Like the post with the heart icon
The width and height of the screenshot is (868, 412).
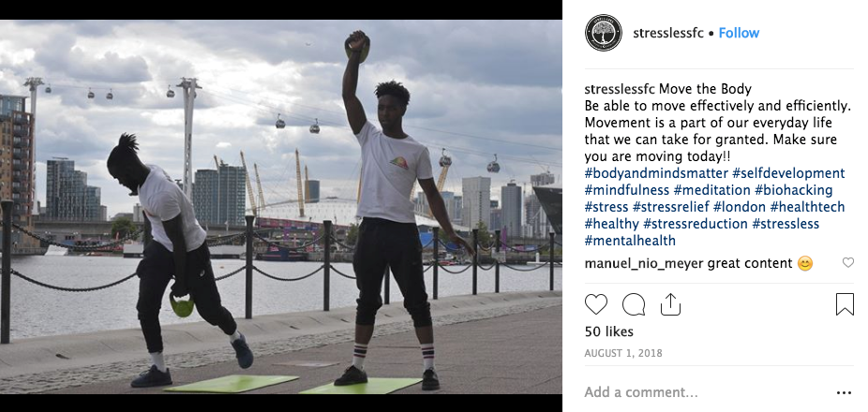tap(595, 304)
